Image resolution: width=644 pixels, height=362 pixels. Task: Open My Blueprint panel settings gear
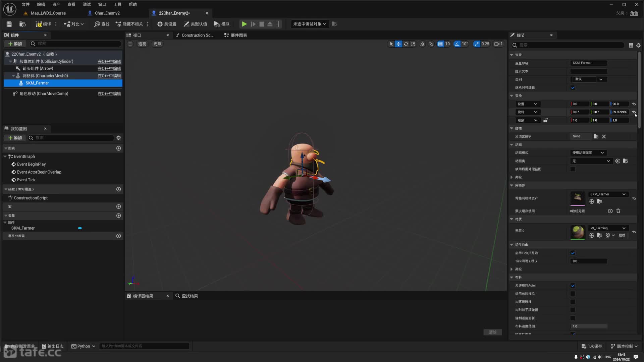click(118, 138)
